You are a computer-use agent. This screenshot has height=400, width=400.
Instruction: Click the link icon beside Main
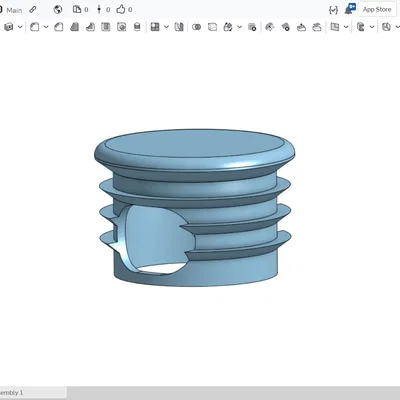click(x=33, y=10)
